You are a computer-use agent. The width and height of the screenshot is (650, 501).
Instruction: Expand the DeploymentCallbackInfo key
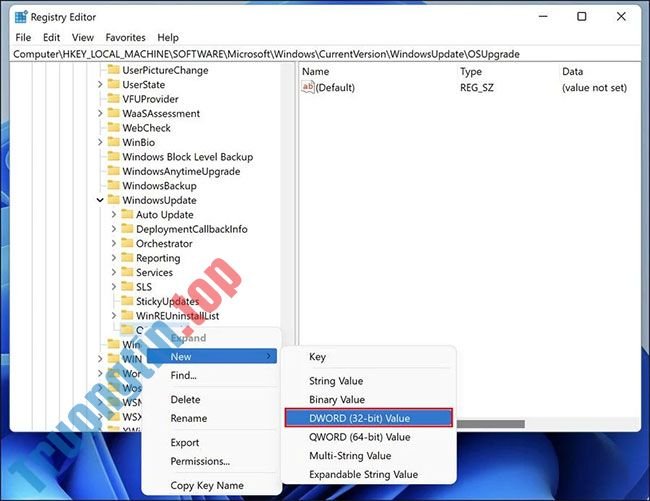(x=114, y=229)
